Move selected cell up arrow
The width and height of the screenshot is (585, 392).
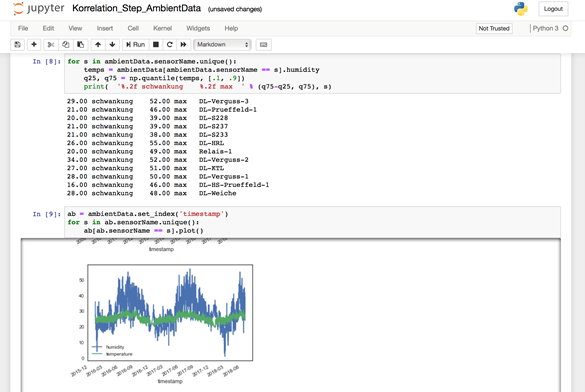coord(98,45)
